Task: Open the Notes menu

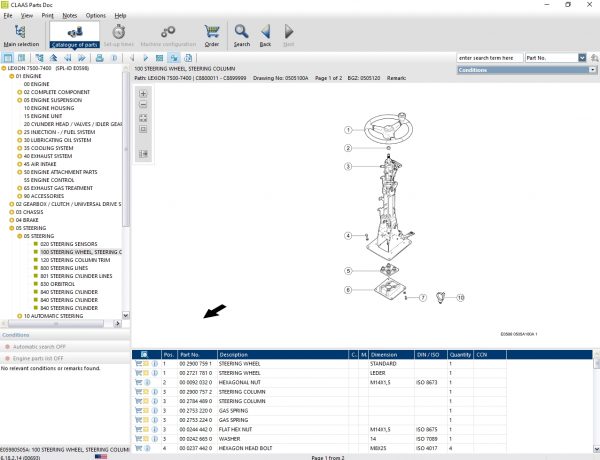Action: coord(69,16)
